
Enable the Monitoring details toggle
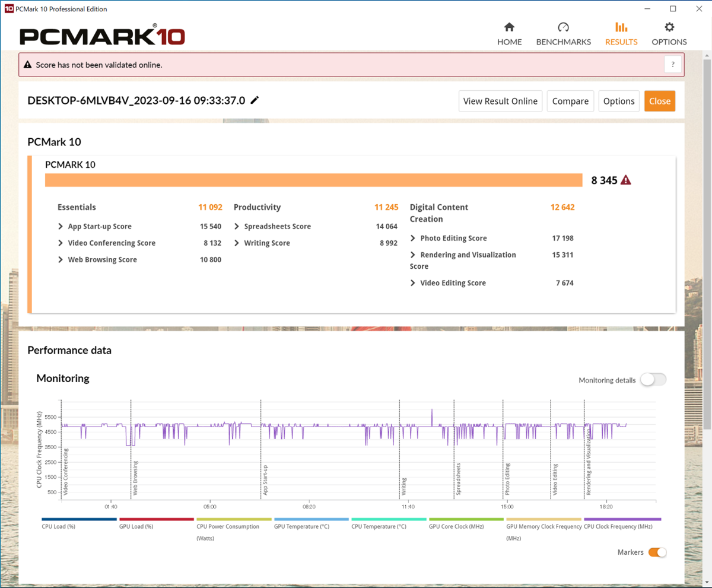pyautogui.click(x=653, y=379)
